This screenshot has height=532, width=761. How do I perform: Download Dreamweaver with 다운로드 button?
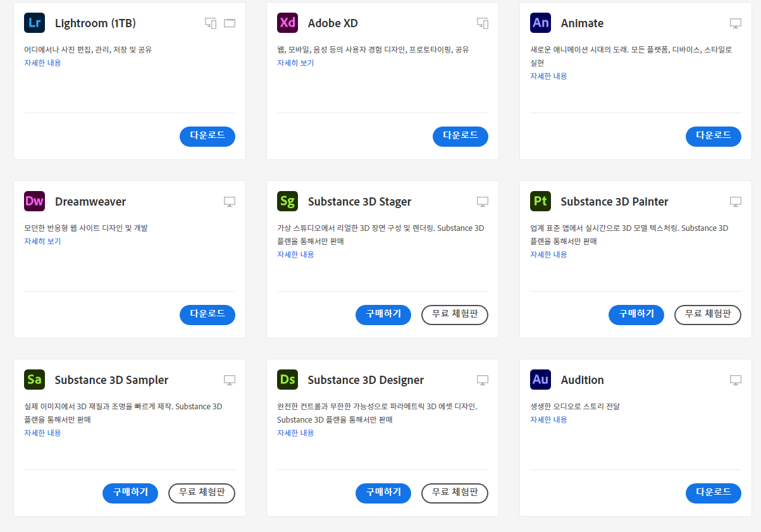pyautogui.click(x=207, y=314)
